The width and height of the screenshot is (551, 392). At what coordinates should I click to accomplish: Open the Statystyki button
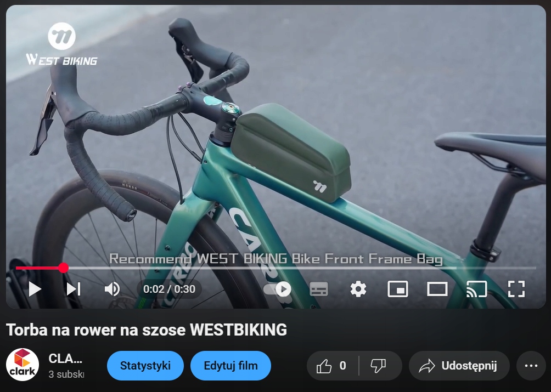[x=145, y=366]
